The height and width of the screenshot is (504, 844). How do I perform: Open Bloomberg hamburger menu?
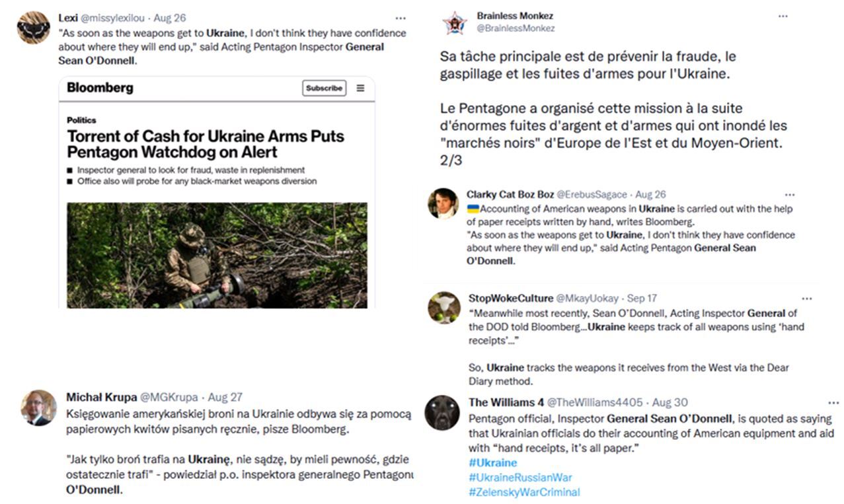coord(360,88)
